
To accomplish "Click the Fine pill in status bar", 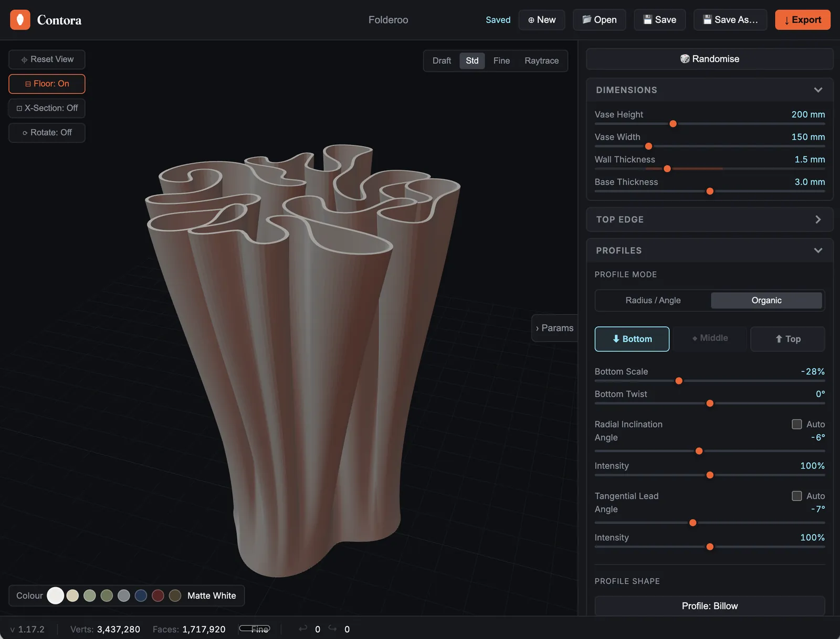I will tap(255, 629).
